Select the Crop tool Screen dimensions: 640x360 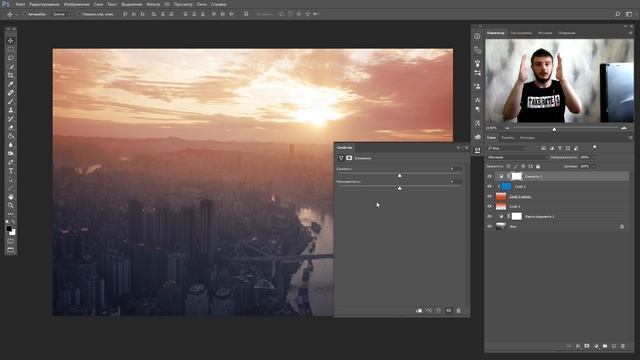[11, 76]
